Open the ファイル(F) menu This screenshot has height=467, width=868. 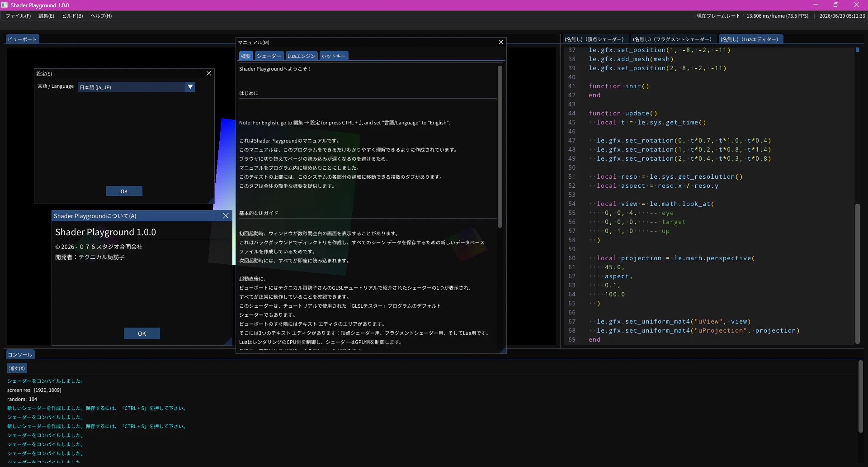click(18, 16)
